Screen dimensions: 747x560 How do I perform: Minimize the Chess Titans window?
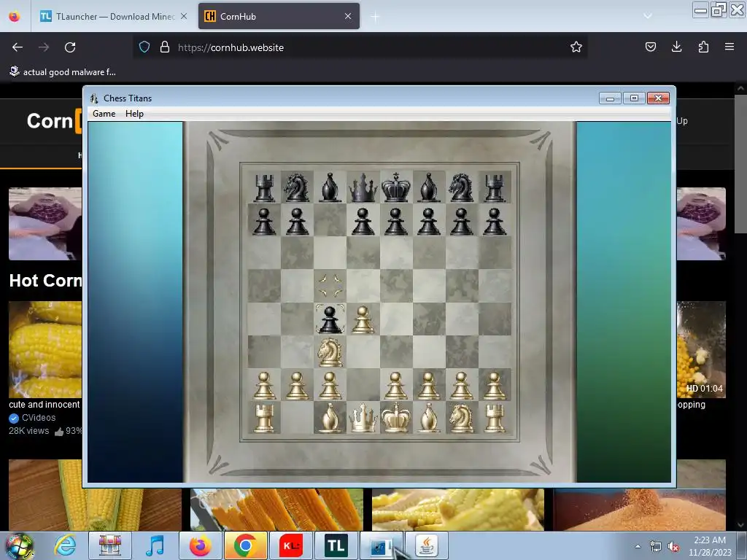[610, 98]
